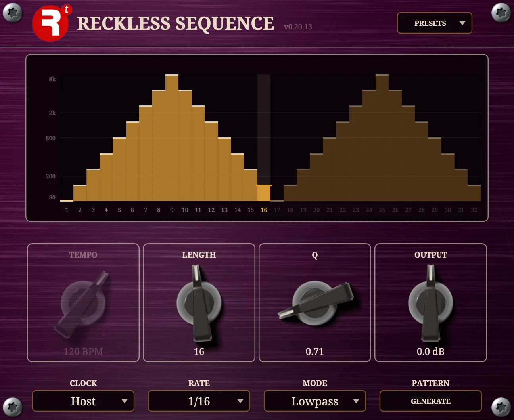This screenshot has width=514, height=420.
Task: Click step 17 bar in sequencer
Action: coord(277,200)
